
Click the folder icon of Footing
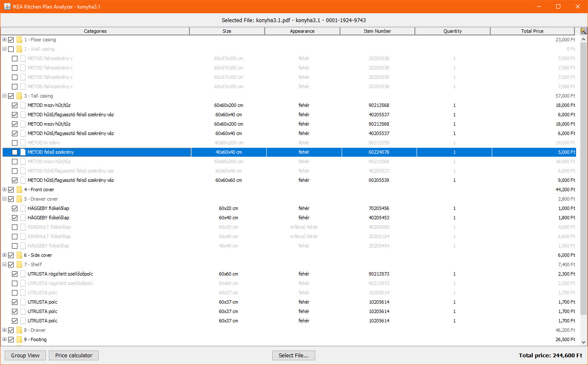(x=19, y=339)
